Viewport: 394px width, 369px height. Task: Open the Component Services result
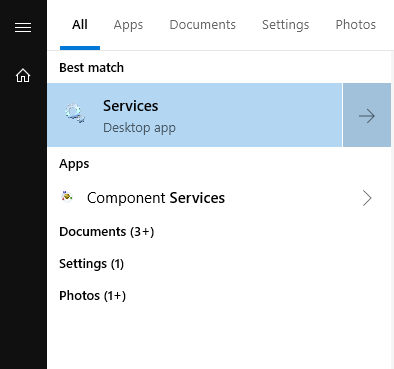[219, 198]
